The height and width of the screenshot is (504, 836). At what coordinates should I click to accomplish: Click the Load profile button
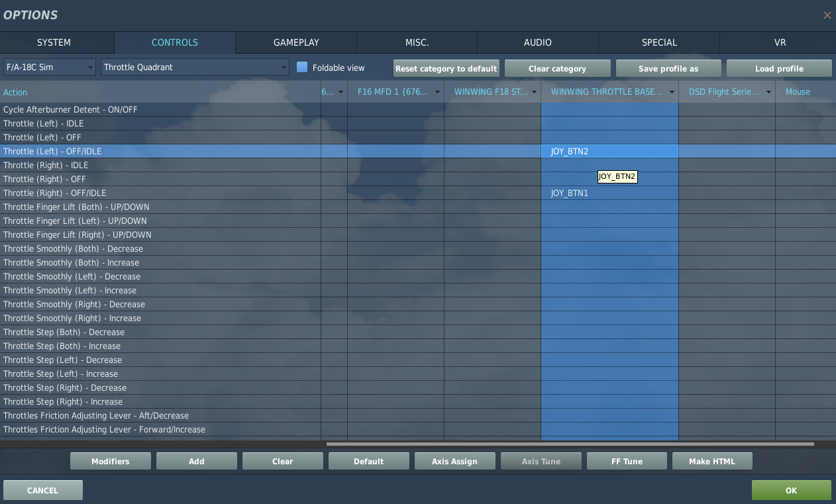pyautogui.click(x=779, y=68)
